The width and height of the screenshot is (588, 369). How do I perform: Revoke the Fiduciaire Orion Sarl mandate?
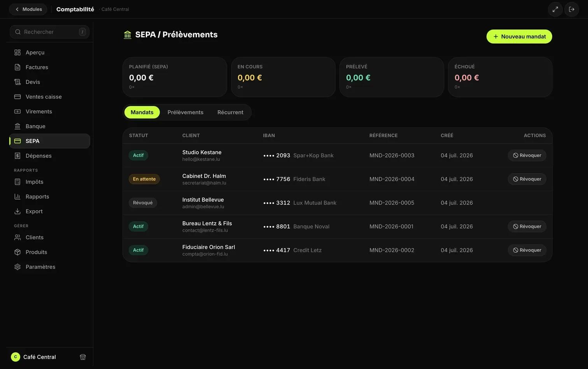(x=527, y=250)
